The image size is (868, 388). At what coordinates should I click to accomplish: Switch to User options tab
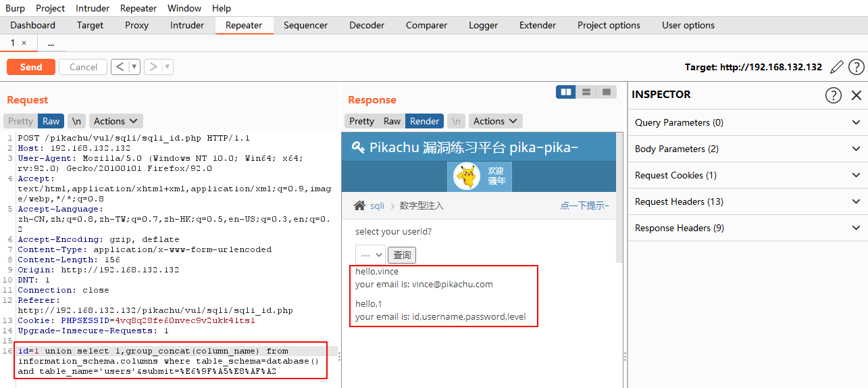[688, 25]
